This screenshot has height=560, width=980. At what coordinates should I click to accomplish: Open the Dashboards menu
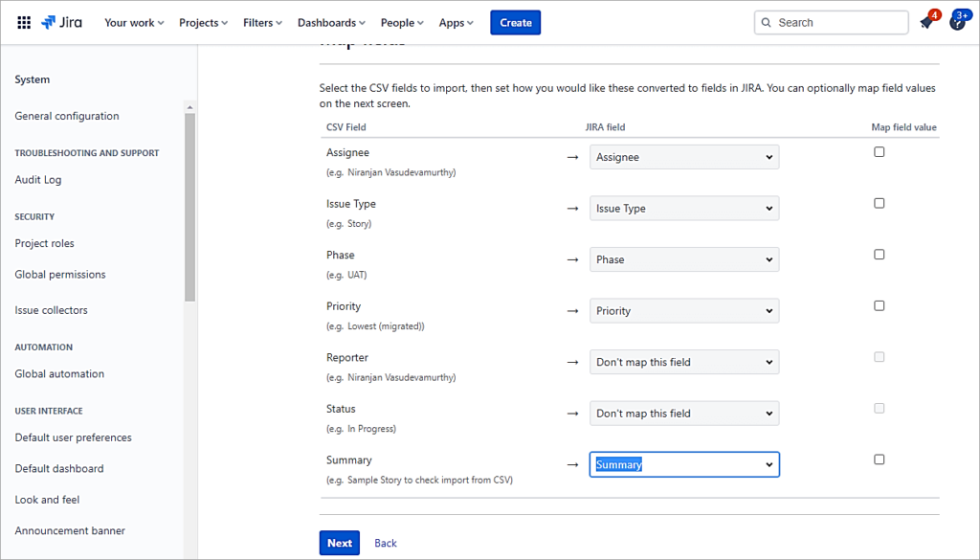tap(330, 22)
